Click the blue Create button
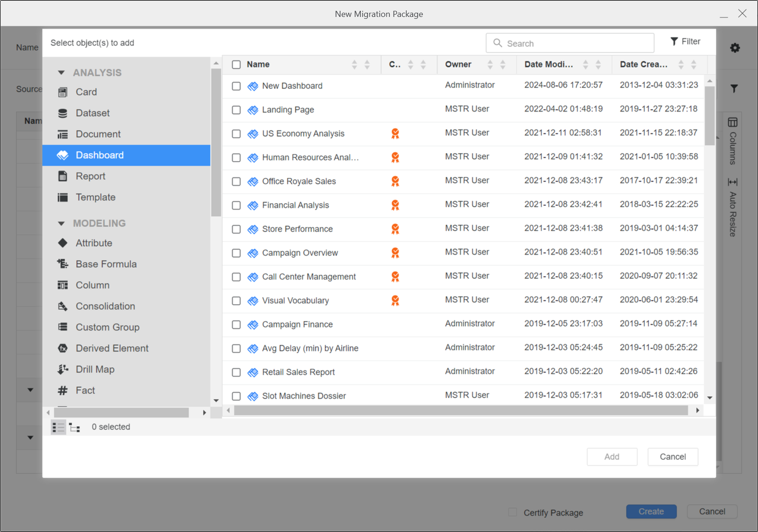 651,511
